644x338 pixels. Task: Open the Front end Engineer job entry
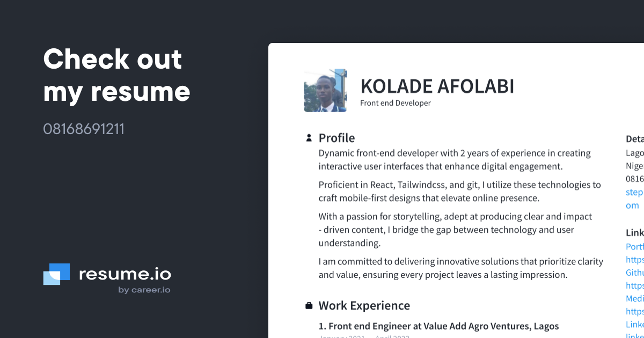(438, 326)
